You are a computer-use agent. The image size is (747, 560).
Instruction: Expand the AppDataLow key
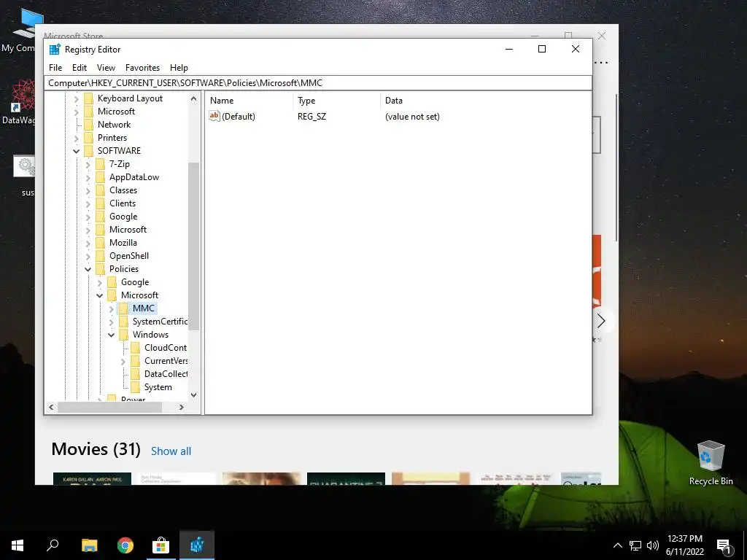coord(88,178)
